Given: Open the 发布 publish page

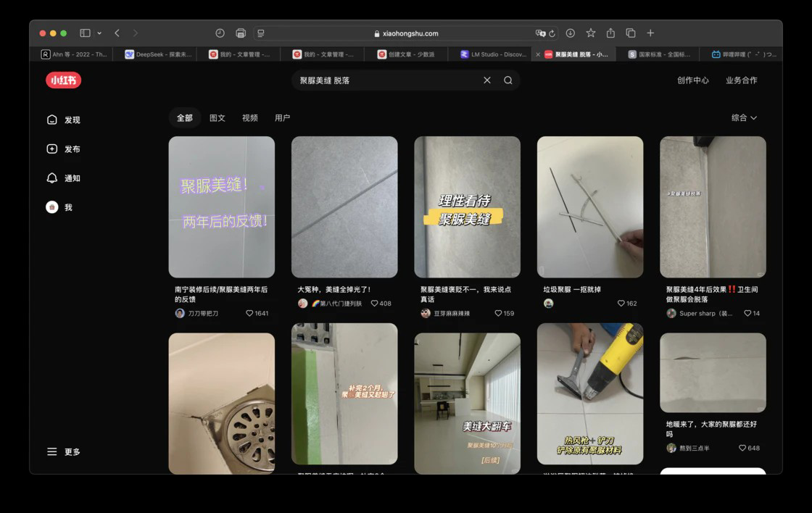Looking at the screenshot, I should pos(64,149).
